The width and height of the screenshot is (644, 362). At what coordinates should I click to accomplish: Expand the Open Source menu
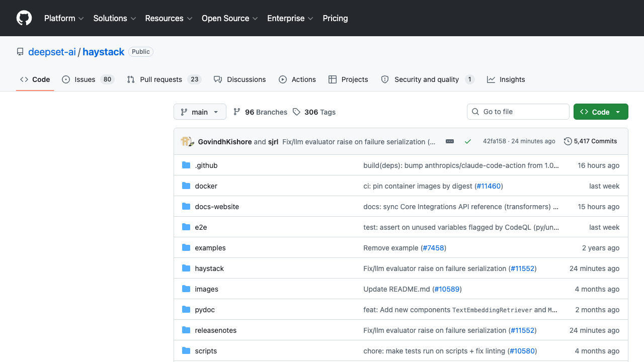click(x=230, y=18)
